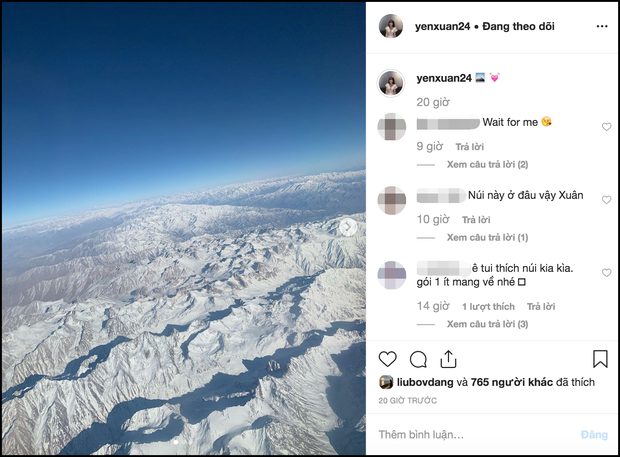Open the three-dot more options menu

601,26
